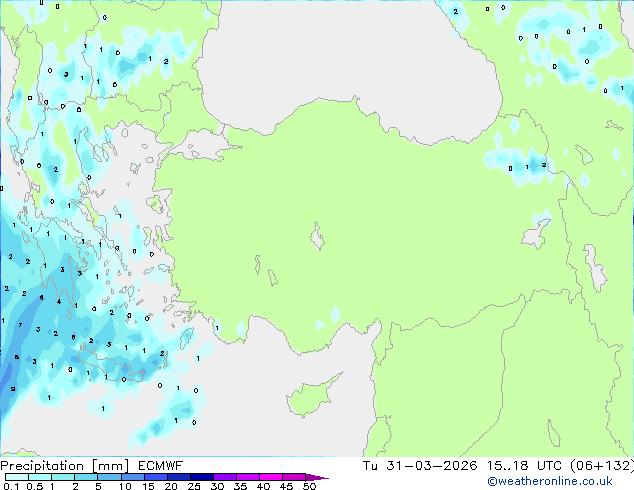Image resolution: width=634 pixels, height=490 pixels.
Task: Click the '0.1' legend value
Action: 11,486
